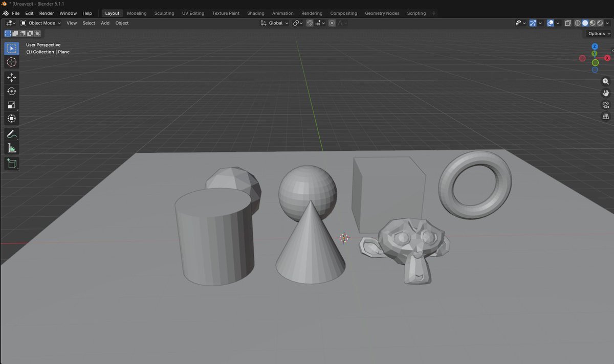Pick the Rotate tool
Image resolution: width=614 pixels, height=364 pixels.
pos(12,91)
